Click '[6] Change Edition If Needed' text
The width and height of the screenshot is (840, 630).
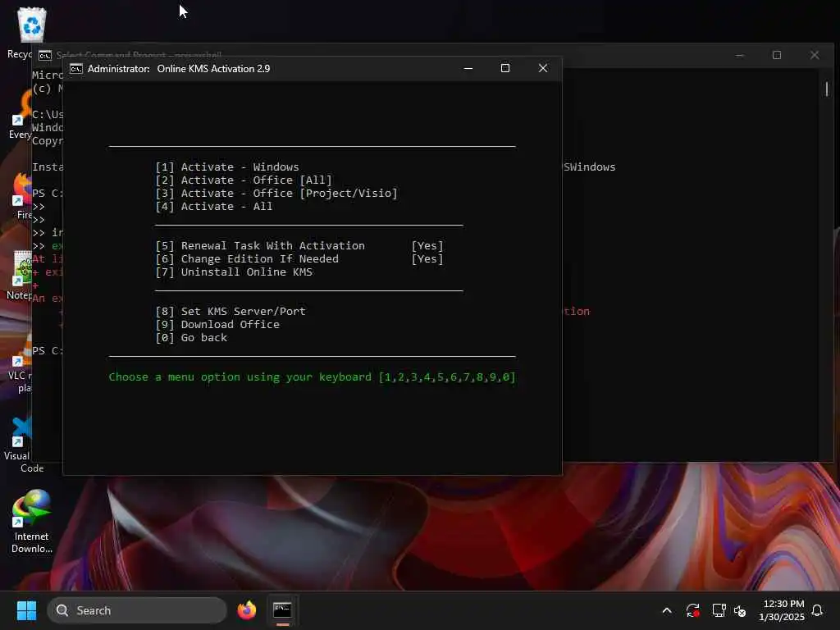pyautogui.click(x=247, y=259)
